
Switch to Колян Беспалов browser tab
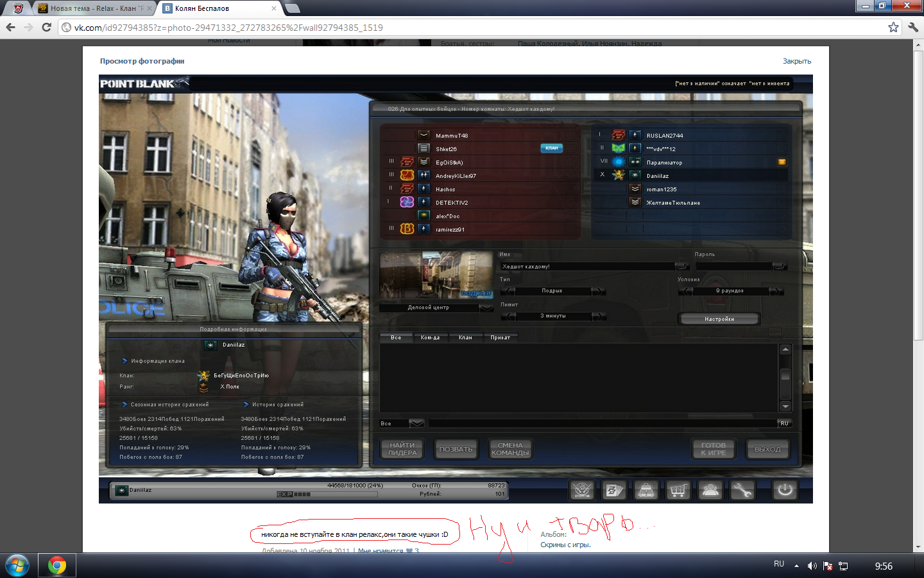[219, 8]
